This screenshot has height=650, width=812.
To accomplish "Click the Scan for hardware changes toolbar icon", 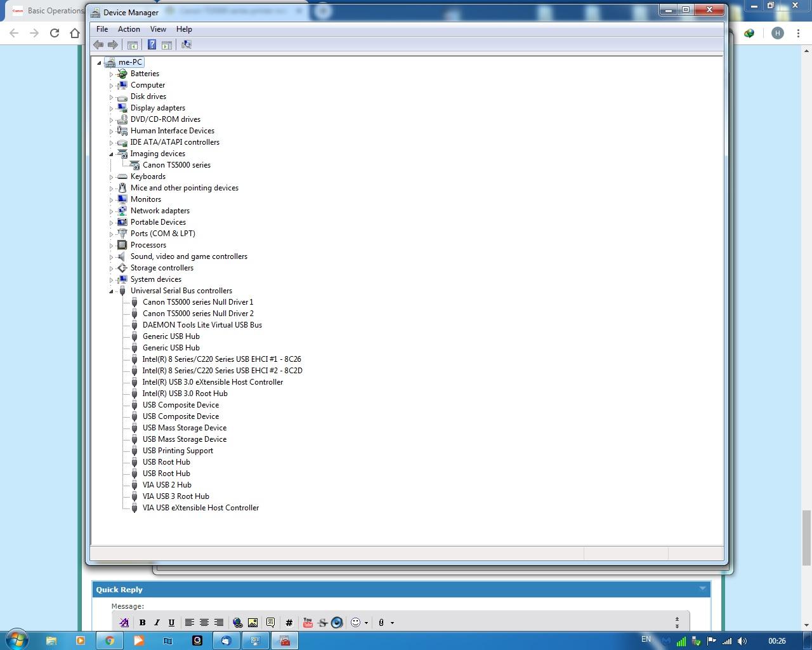I will pos(187,44).
